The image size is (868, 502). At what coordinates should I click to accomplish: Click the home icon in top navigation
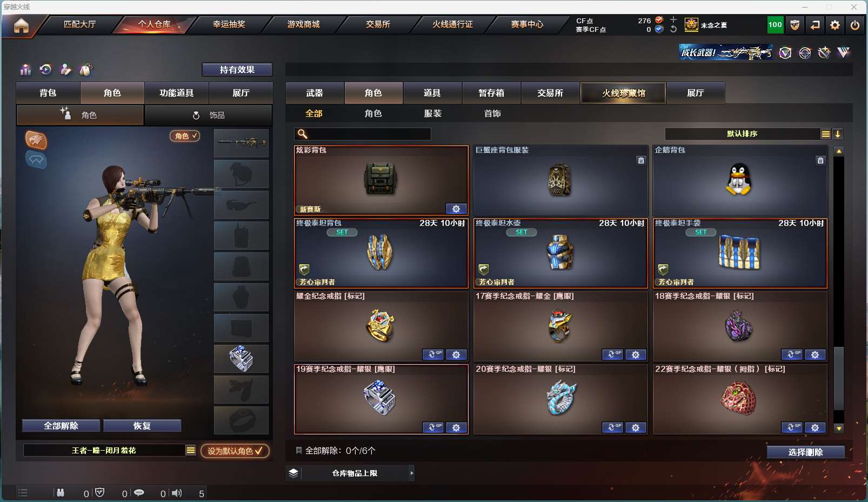(21, 25)
